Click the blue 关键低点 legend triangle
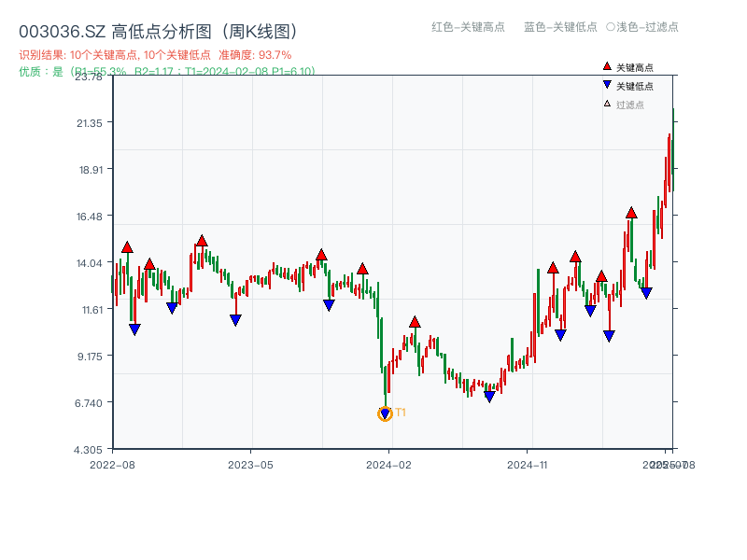This screenshot has height=560, width=747. [x=606, y=85]
